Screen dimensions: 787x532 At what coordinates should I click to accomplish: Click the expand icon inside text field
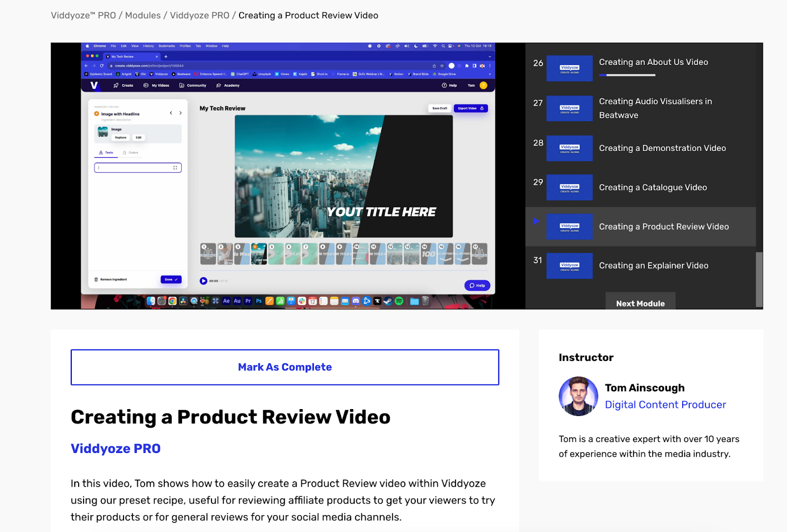(x=175, y=168)
